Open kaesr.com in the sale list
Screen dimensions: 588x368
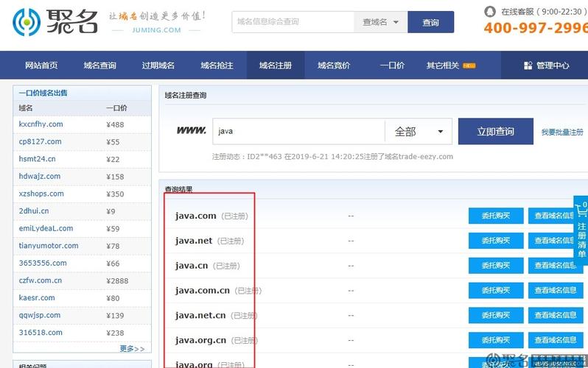point(37,298)
